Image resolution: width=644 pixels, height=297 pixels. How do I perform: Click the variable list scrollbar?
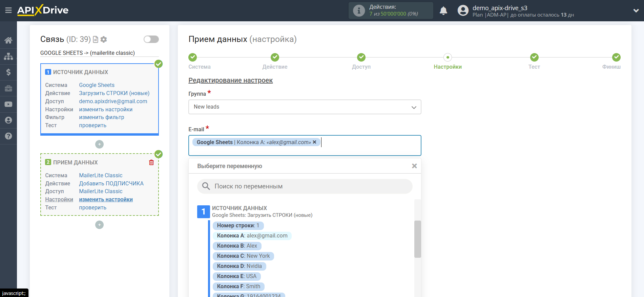point(418,239)
